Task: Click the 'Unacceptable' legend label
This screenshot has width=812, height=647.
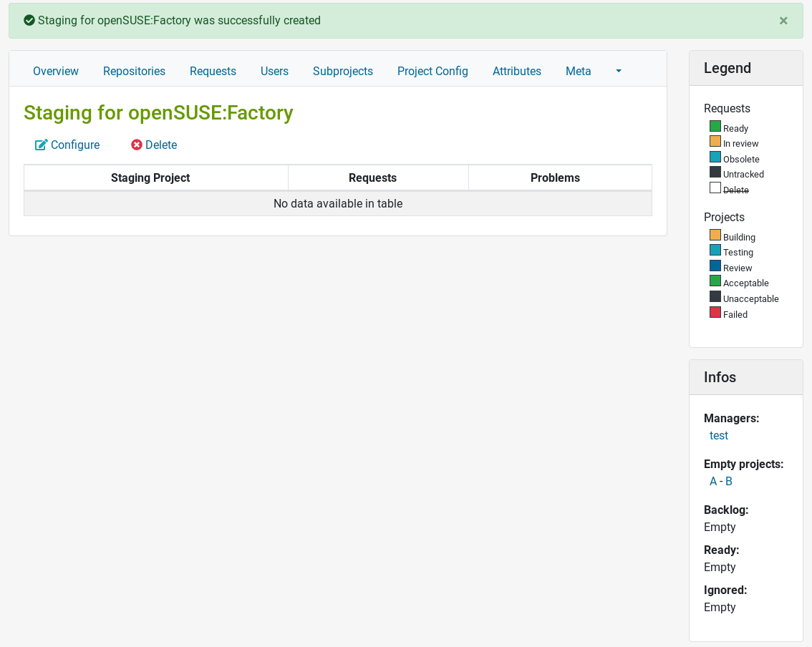Action: pyautogui.click(x=751, y=298)
